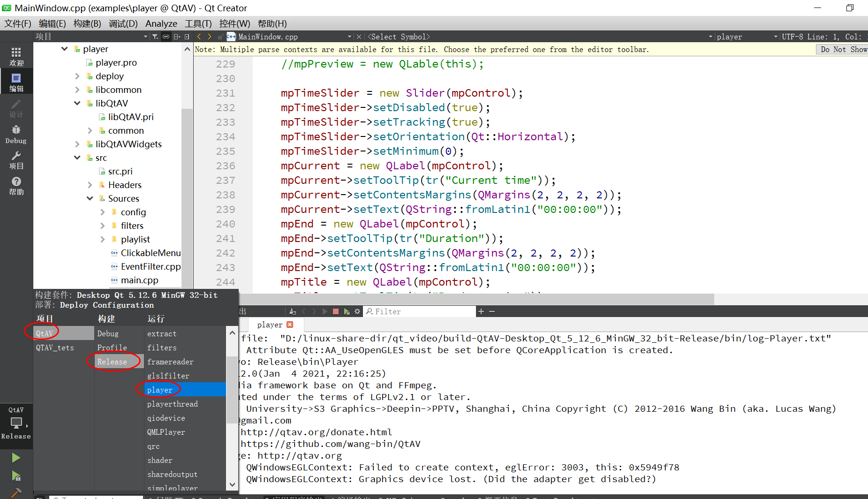Stop the running application with red square
Viewport: 868px width, 499px height.
(336, 311)
